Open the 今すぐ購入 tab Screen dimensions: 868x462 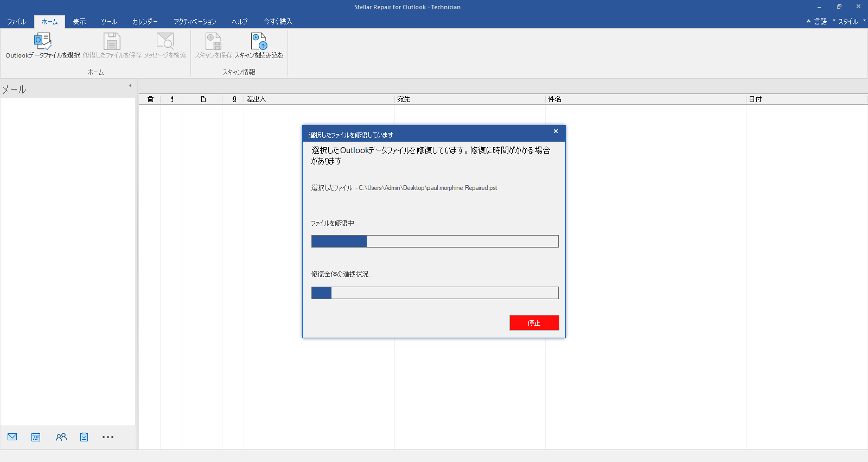pos(278,22)
